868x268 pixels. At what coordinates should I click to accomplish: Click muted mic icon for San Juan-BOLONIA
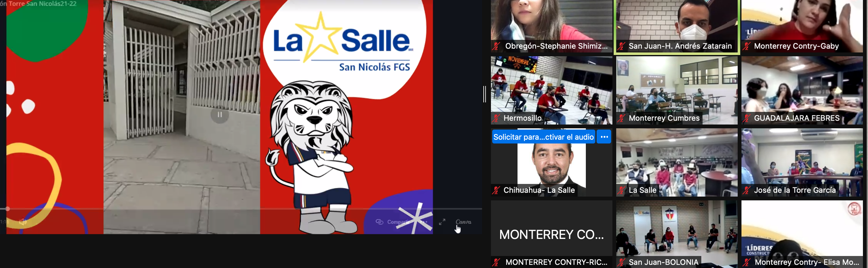(x=621, y=262)
